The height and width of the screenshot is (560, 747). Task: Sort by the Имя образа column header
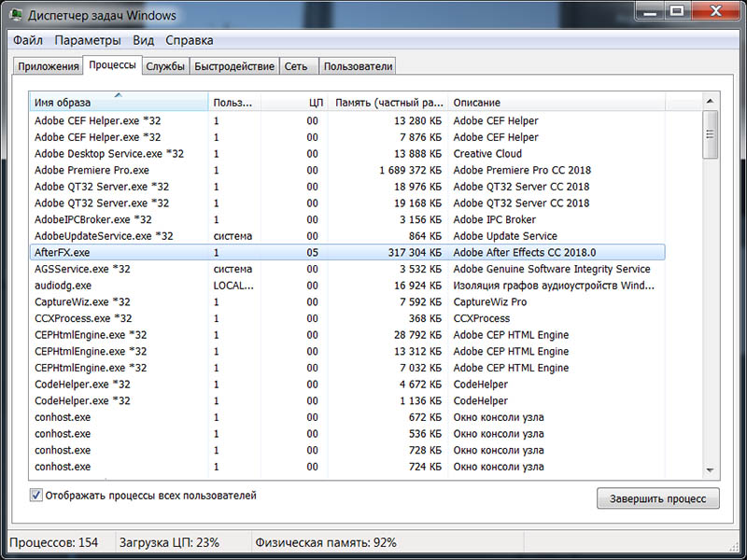pos(119,102)
